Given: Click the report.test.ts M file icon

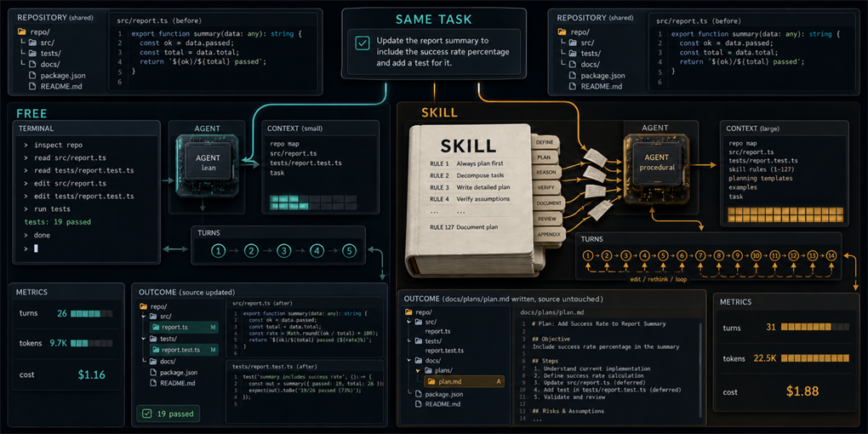Looking at the screenshot, I should pyautogui.click(x=156, y=350).
